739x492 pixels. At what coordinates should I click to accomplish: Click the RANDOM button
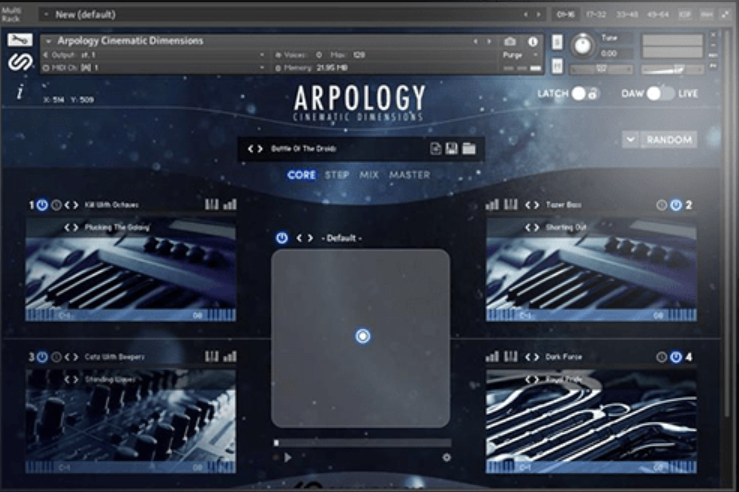pos(669,139)
